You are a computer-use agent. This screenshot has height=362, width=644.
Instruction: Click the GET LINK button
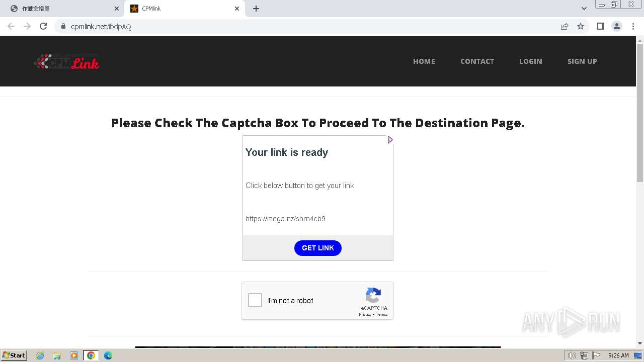pos(318,248)
